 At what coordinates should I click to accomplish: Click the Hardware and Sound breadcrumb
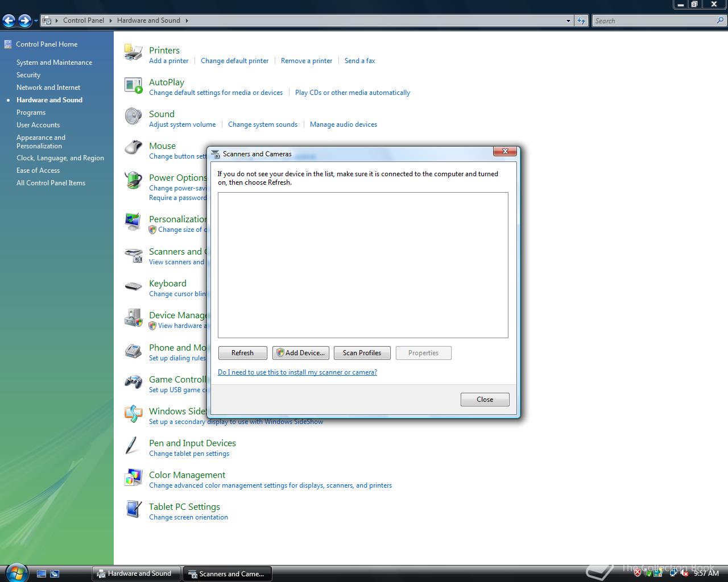coord(148,20)
